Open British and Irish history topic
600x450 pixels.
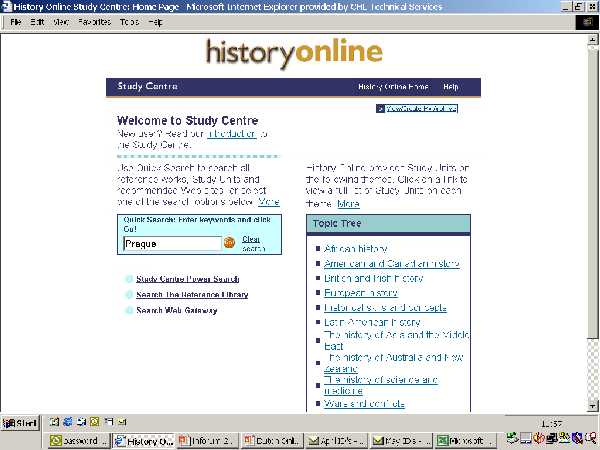coord(373,278)
